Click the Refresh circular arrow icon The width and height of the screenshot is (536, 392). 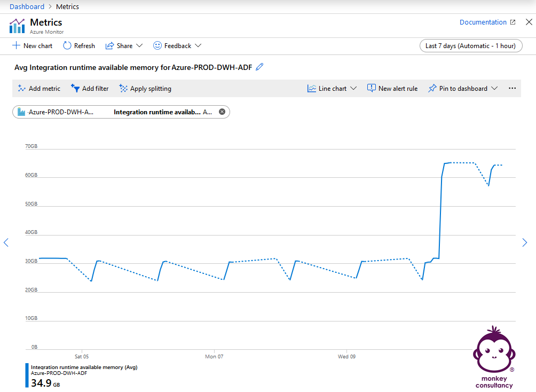(x=67, y=45)
